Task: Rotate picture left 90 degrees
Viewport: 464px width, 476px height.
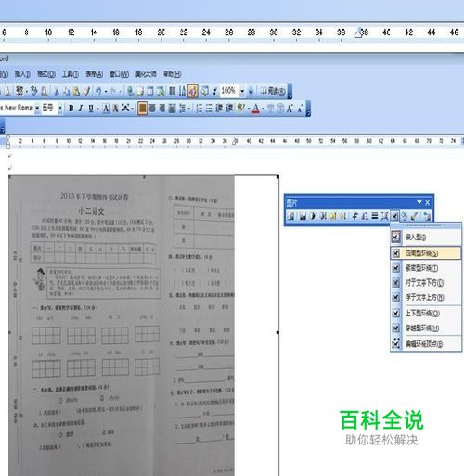Action: tap(365, 216)
